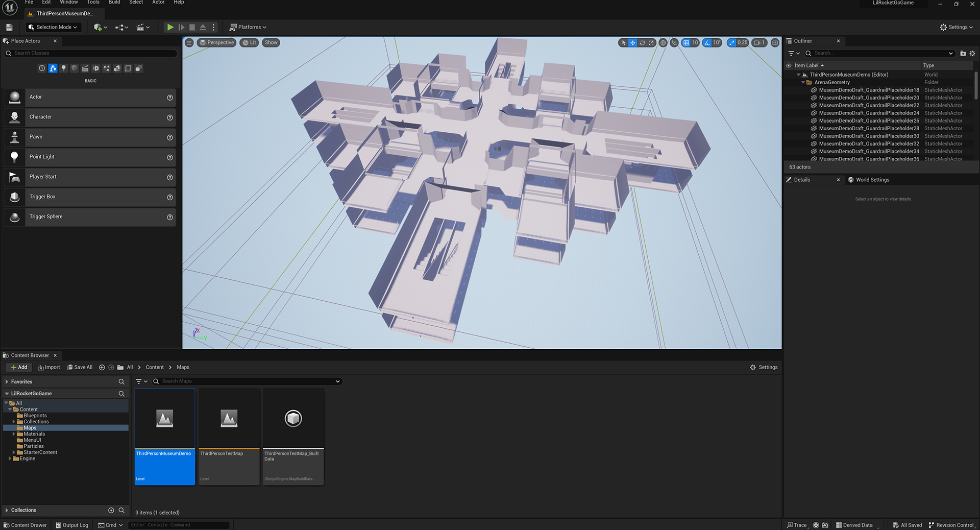Click the viewport options hamburger icon
This screenshot has width=980, height=530.
[189, 42]
